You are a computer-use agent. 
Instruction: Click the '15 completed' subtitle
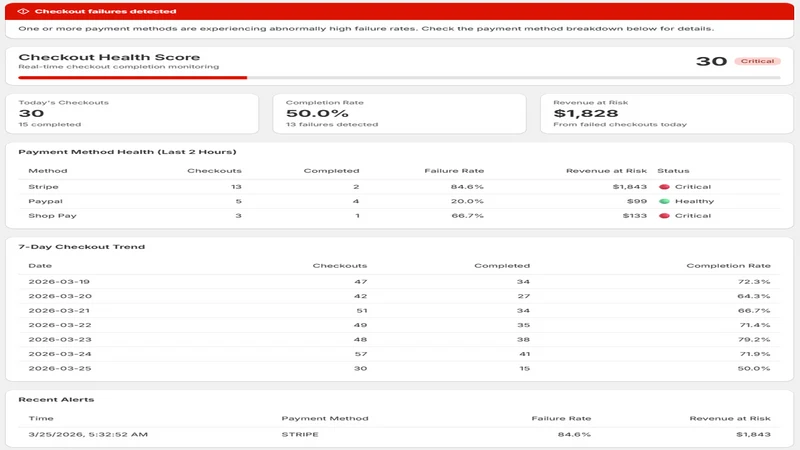(49, 124)
